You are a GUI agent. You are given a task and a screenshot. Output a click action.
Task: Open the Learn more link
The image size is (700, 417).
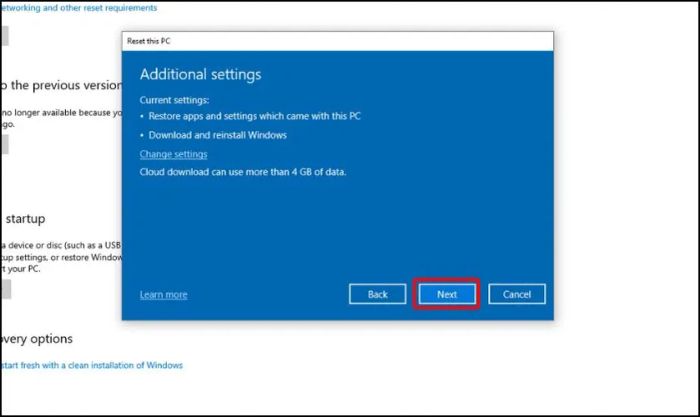click(163, 295)
